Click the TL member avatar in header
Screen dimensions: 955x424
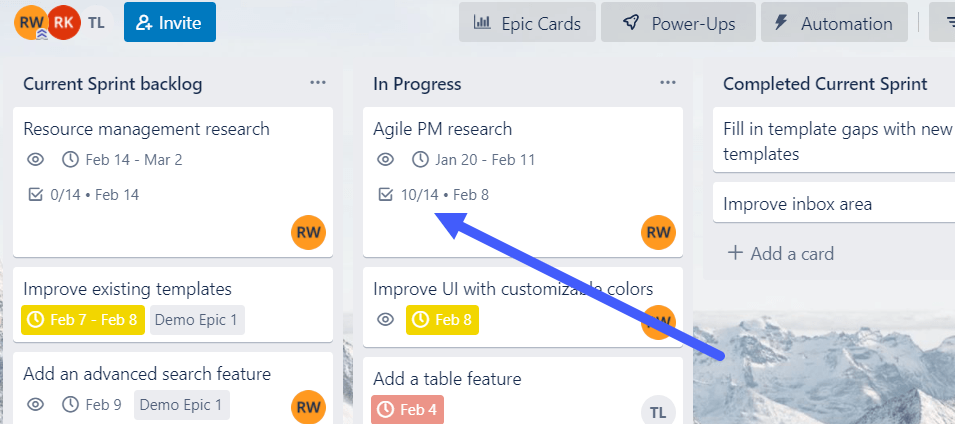click(96, 23)
